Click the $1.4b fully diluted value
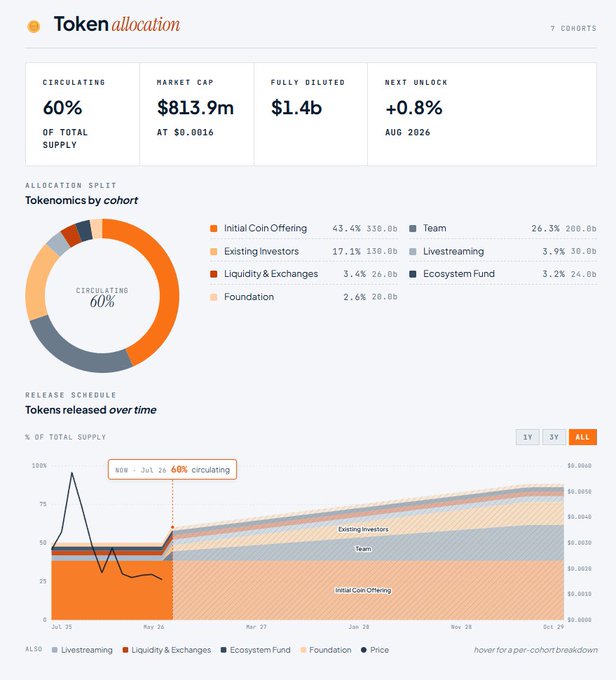Image resolution: width=616 pixels, height=680 pixels. [x=296, y=108]
